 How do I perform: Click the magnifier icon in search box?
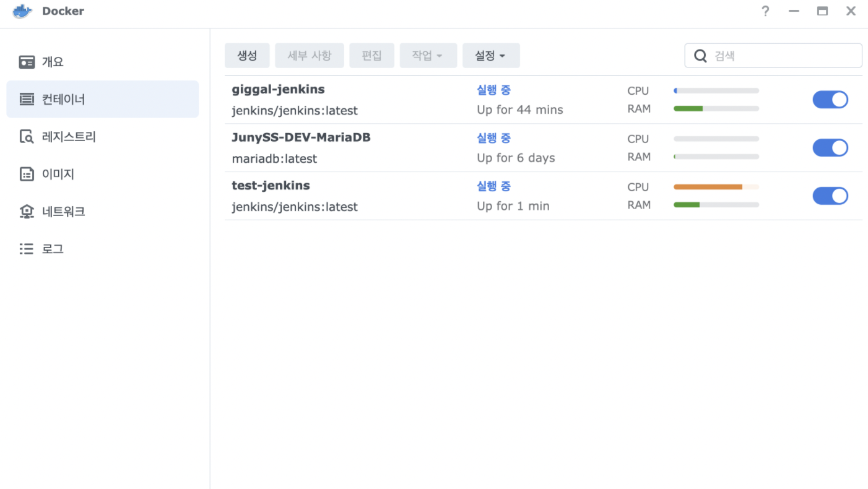pyautogui.click(x=700, y=56)
